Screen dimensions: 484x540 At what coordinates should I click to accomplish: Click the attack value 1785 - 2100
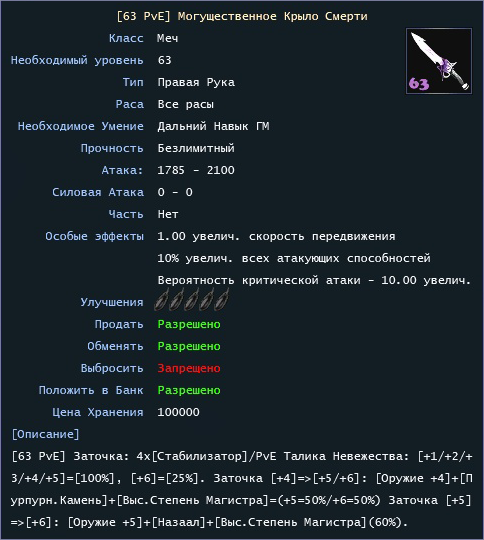pos(196,170)
